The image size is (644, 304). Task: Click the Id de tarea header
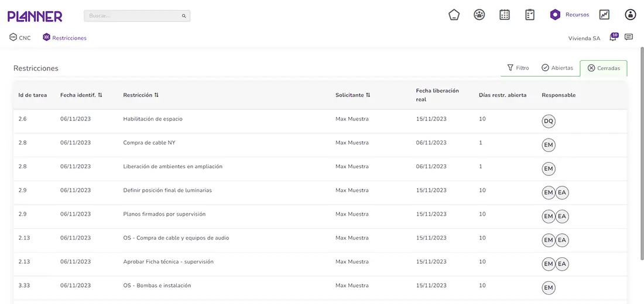[x=32, y=95]
